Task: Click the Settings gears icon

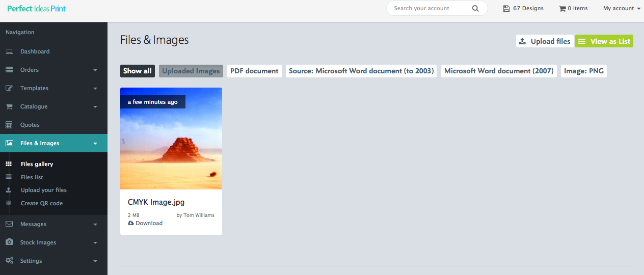Action: tap(9, 261)
